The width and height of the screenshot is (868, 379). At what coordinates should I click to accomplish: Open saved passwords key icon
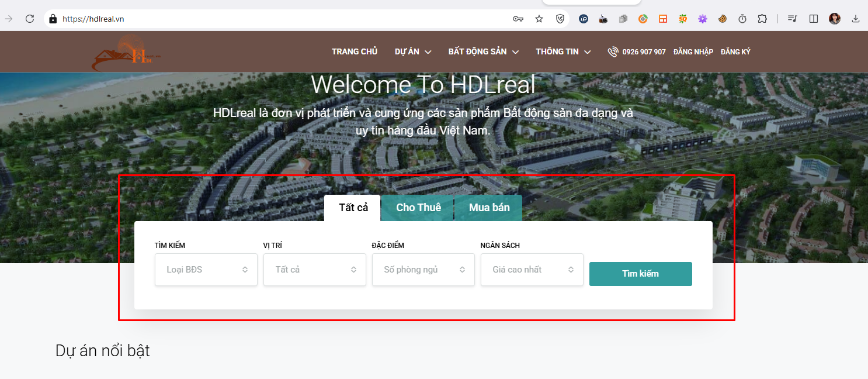pyautogui.click(x=518, y=19)
